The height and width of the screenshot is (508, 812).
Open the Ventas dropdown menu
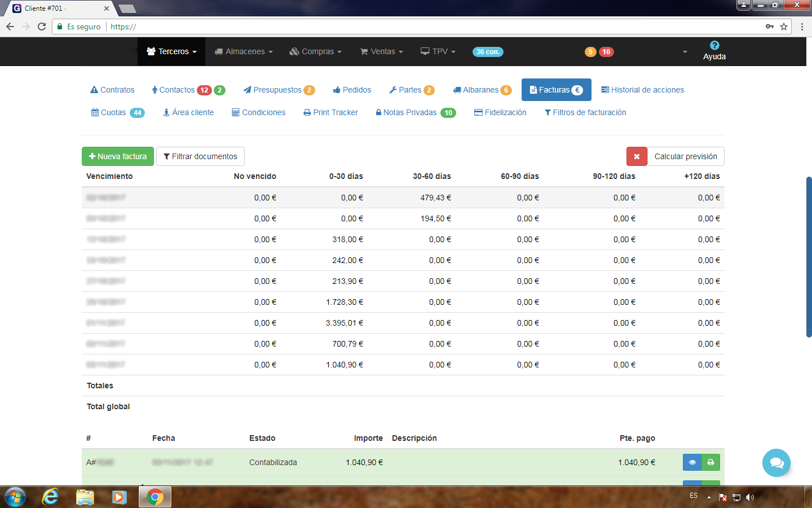382,51
